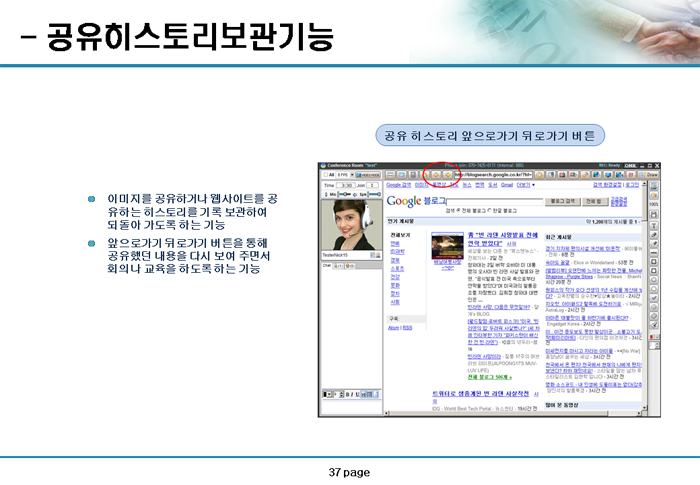Image resolution: width=700 pixels, height=485 pixels.
Task: Click the vertical scrollbar of the web page
Action: 644,295
